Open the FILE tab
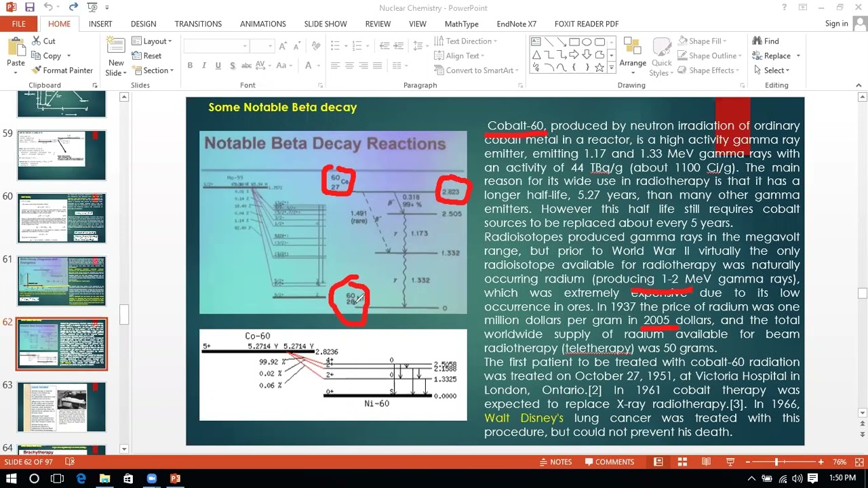Screen dimensions: 868x488 [18, 24]
